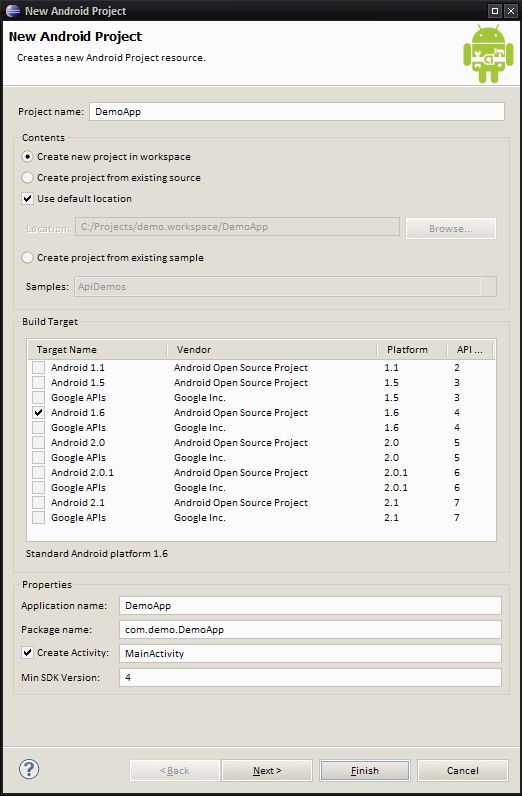This screenshot has height=796, width=522.
Task: Check Google APIs platform 2.1 target
Action: (38, 518)
